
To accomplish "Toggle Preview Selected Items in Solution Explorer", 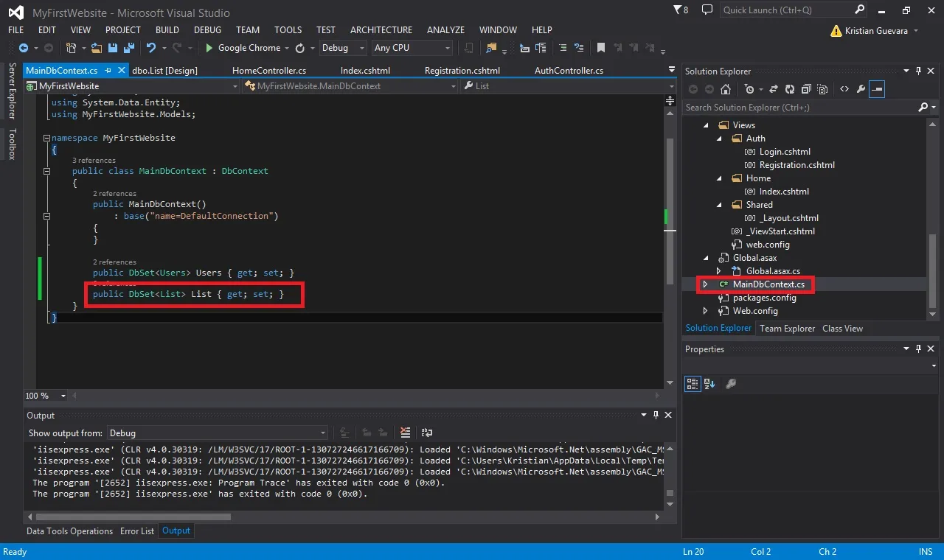I will click(877, 89).
